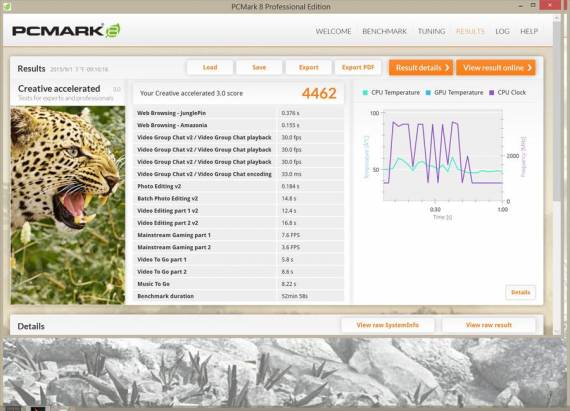The image size is (570, 411).
Task: Toggle the CPU Temperature legend swatch
Action: (365, 93)
